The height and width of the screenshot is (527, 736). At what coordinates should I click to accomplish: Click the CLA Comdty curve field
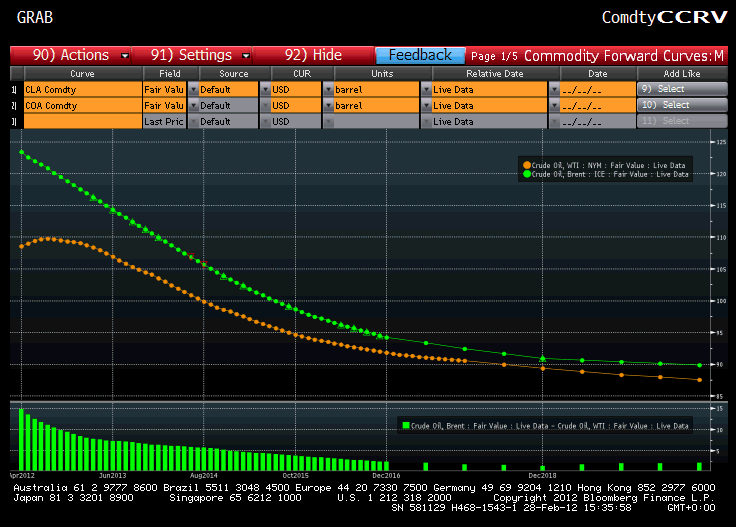[80, 89]
